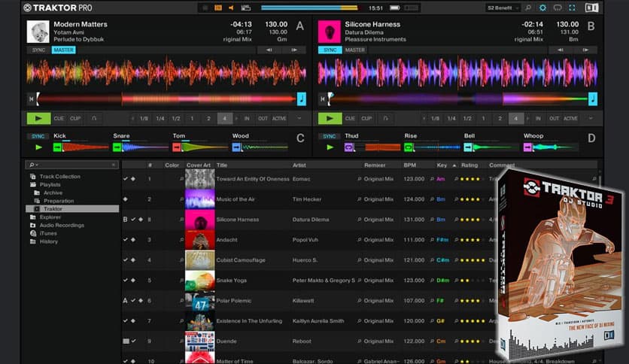Set loop IN point on Deck A
Image resolution: width=629 pixels, height=364 pixels.
[x=247, y=118]
